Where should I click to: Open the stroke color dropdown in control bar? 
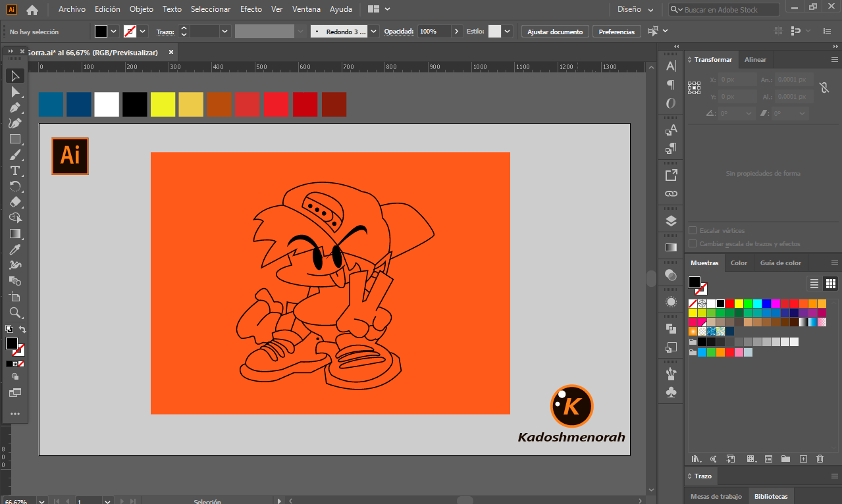pyautogui.click(x=142, y=31)
